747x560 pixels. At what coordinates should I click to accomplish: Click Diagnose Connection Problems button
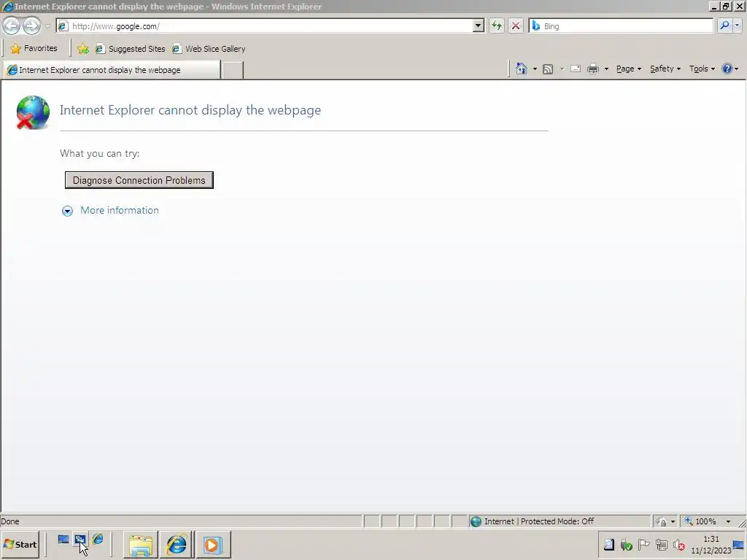tap(139, 180)
